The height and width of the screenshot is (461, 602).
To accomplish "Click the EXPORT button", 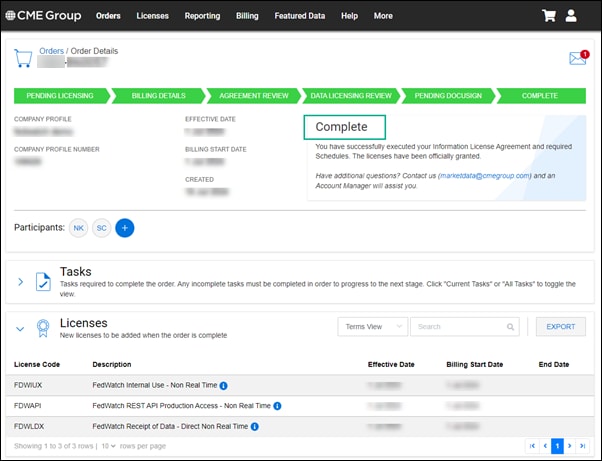I will 560,327.
